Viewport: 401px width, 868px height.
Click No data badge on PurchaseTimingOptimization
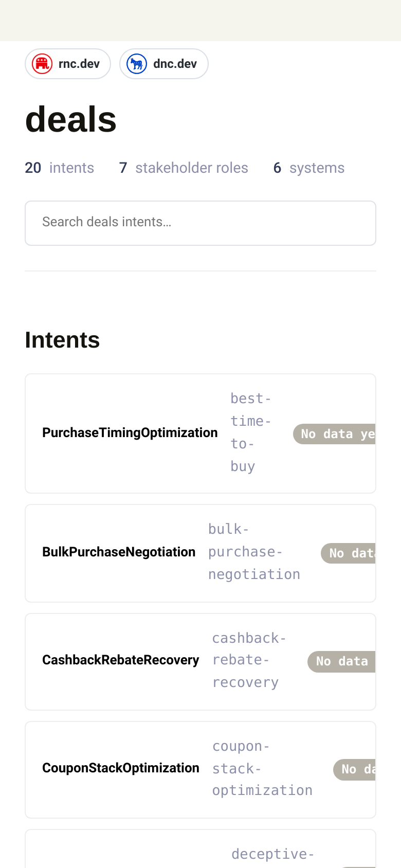334,434
